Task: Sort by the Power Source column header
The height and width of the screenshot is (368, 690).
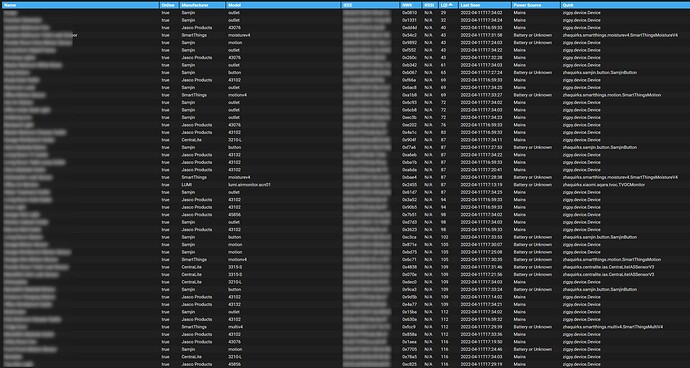Action: pyautogui.click(x=536, y=5)
